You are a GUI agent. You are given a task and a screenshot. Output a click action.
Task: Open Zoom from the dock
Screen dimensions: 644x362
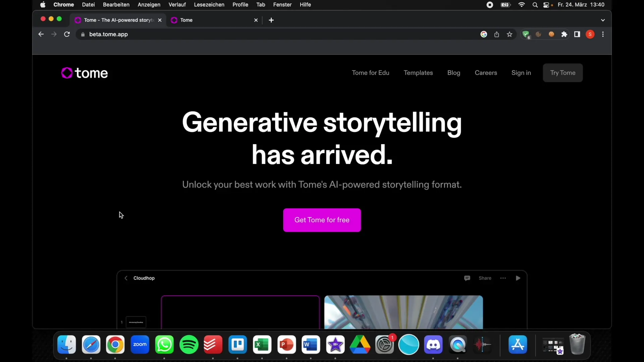coord(140,345)
